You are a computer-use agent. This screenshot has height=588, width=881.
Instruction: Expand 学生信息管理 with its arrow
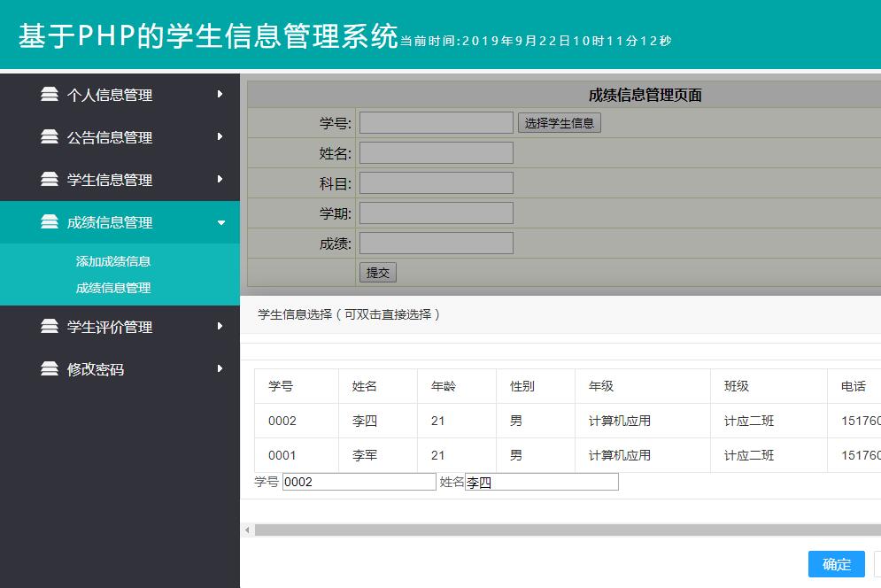click(x=220, y=180)
